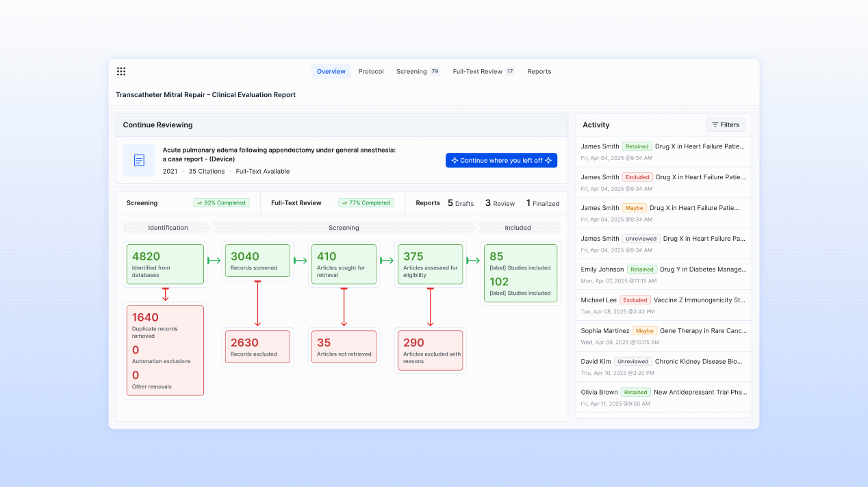868x487 pixels.
Task: Click the filter icon in Activity panel
Action: tap(715, 124)
